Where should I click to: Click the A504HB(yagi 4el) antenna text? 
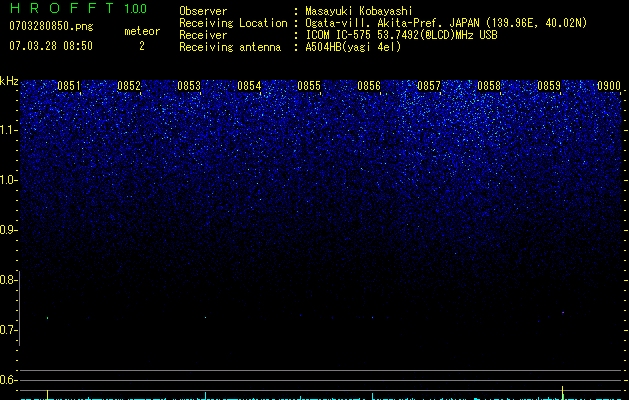(x=353, y=47)
